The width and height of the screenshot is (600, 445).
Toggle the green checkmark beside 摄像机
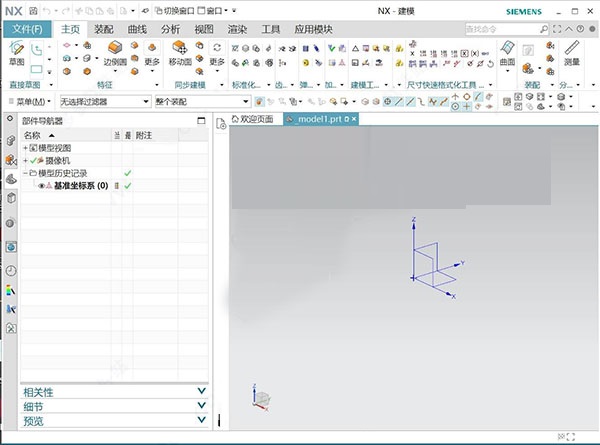pyautogui.click(x=35, y=160)
